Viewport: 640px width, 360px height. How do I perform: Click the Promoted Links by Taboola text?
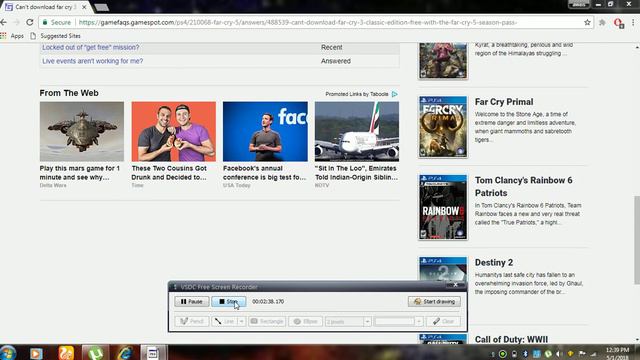[357, 94]
